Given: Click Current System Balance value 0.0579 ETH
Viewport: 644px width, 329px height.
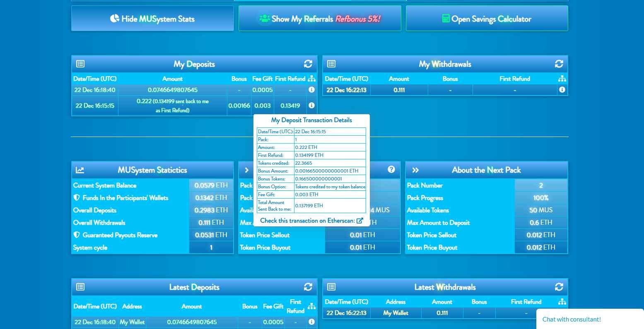Looking at the screenshot, I should [x=211, y=185].
